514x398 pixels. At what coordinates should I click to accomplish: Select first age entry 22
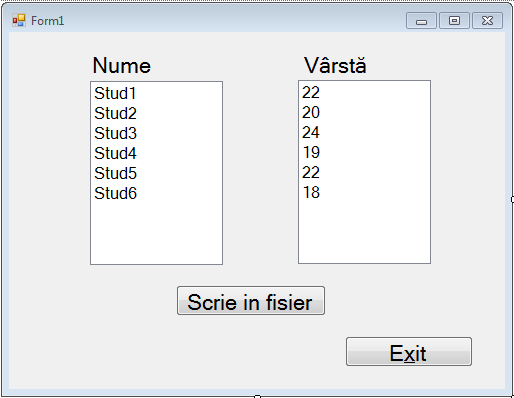[x=364, y=92]
